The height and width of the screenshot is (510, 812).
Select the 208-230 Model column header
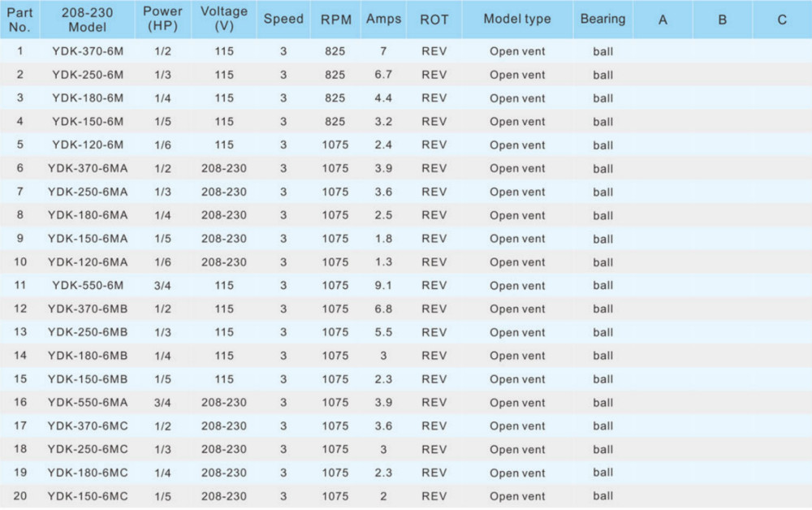[x=88, y=19]
